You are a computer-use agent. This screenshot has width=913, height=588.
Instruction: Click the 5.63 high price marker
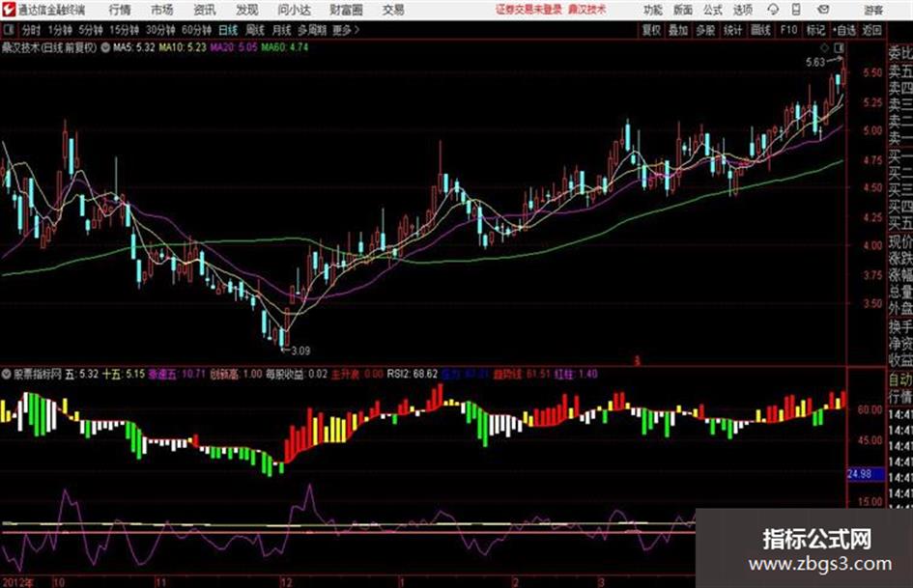pos(815,62)
